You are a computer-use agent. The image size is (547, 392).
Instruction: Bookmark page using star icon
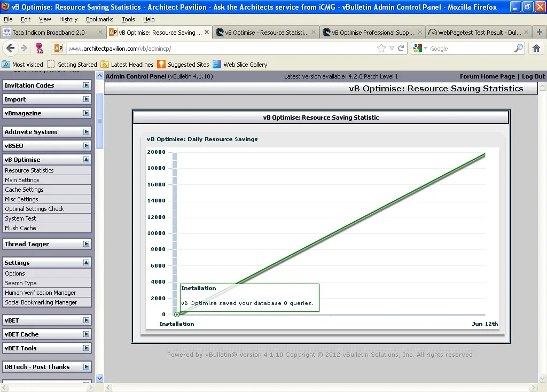381,49
